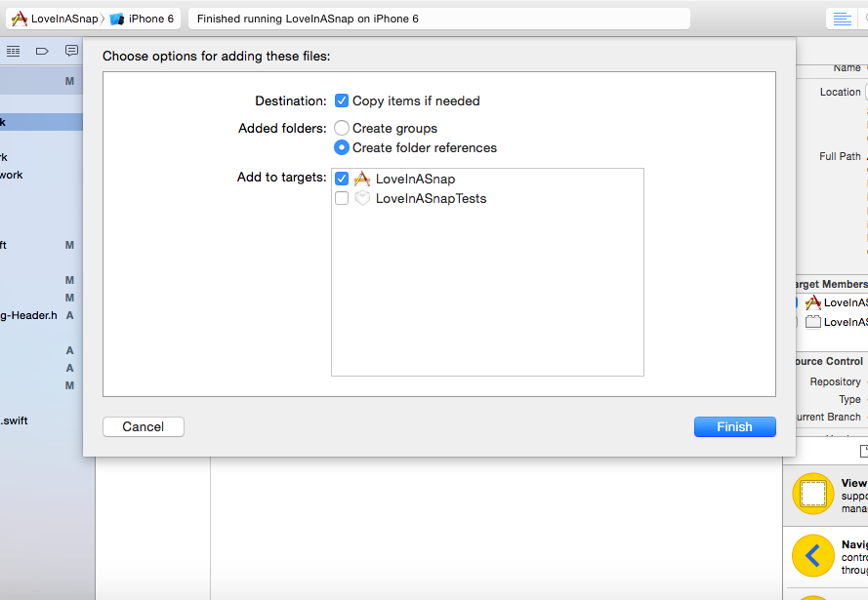Click the Xcode scheme app icon in toolbar
This screenshot has height=600, width=868.
tap(20, 19)
